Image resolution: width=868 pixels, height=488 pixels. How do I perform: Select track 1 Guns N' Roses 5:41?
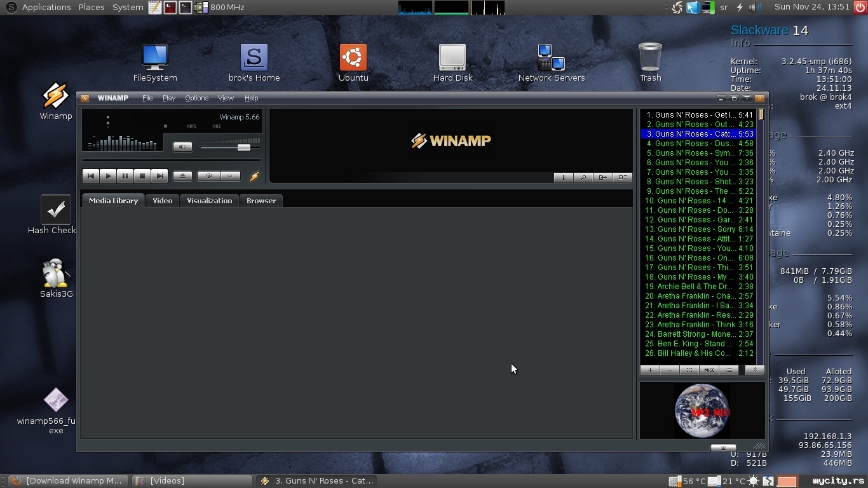pos(698,115)
